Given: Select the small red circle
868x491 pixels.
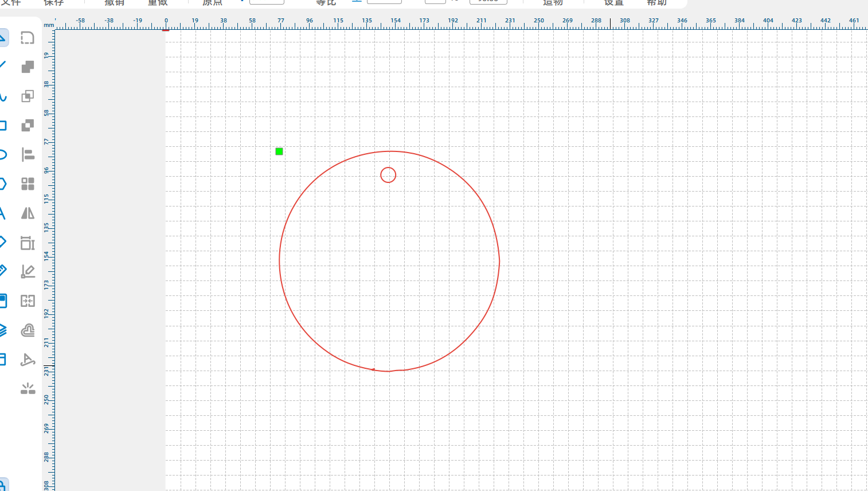Looking at the screenshot, I should [x=388, y=175].
